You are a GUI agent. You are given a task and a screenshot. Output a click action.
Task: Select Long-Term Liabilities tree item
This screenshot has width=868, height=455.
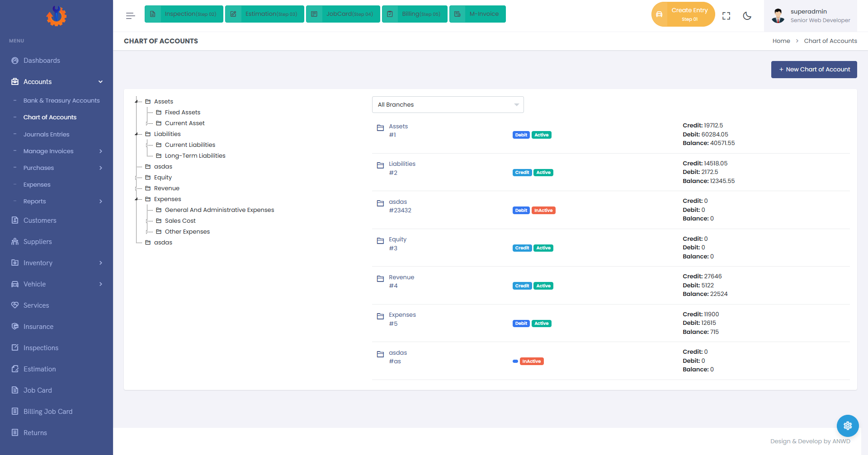click(195, 156)
